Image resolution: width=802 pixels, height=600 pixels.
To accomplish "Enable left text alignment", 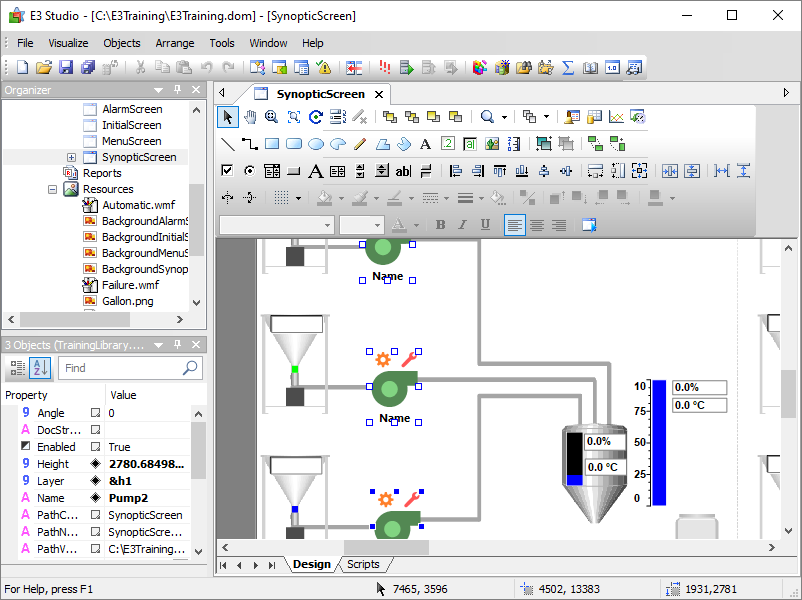I will pyautogui.click(x=514, y=225).
